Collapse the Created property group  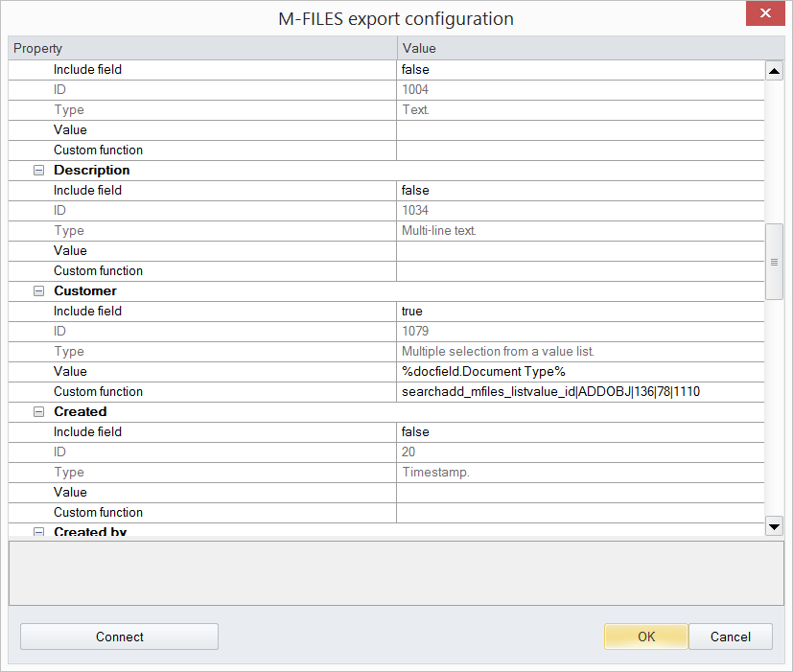(39, 412)
